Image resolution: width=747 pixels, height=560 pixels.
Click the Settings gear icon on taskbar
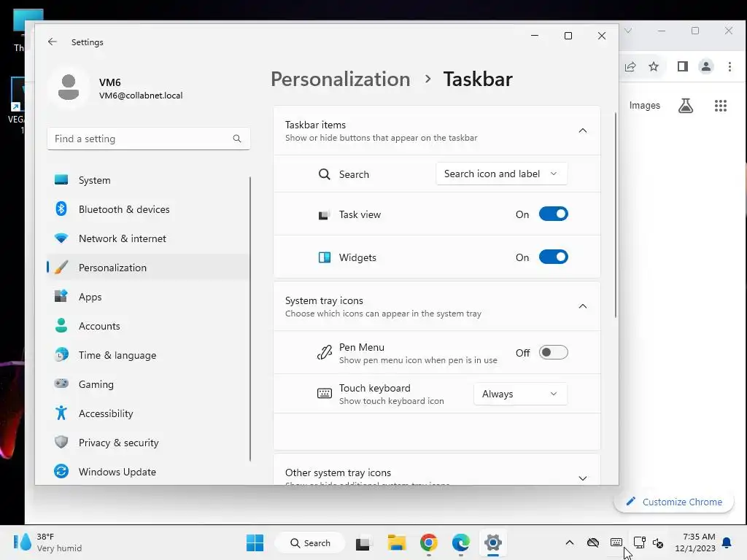(493, 542)
